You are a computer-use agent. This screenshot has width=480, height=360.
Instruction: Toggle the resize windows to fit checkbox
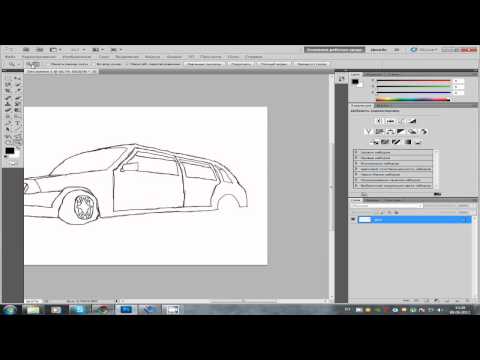point(49,64)
